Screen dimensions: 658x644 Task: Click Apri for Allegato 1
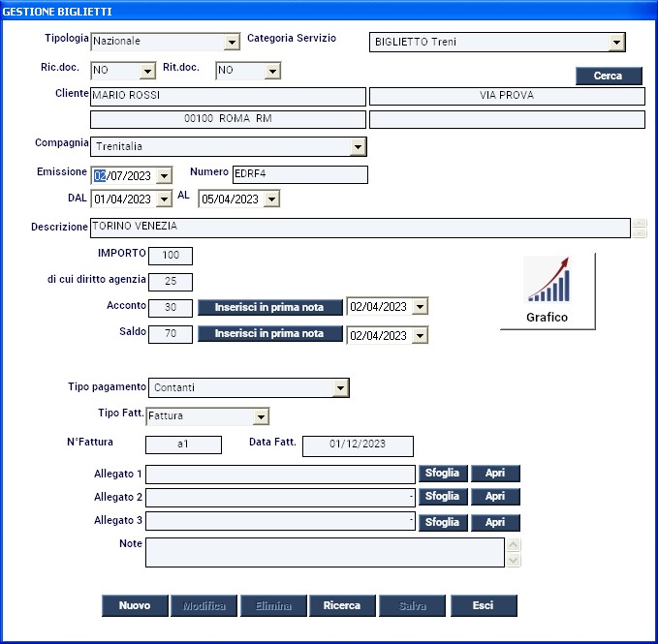click(495, 474)
